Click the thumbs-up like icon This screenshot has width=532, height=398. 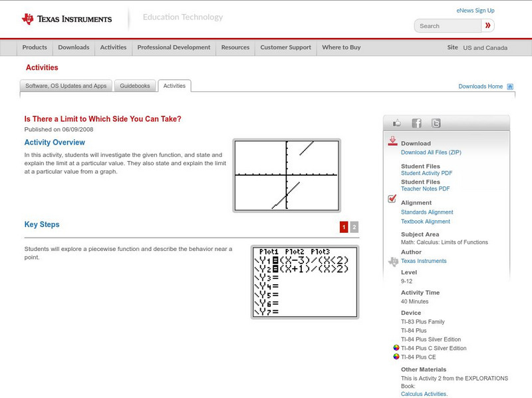click(x=396, y=123)
